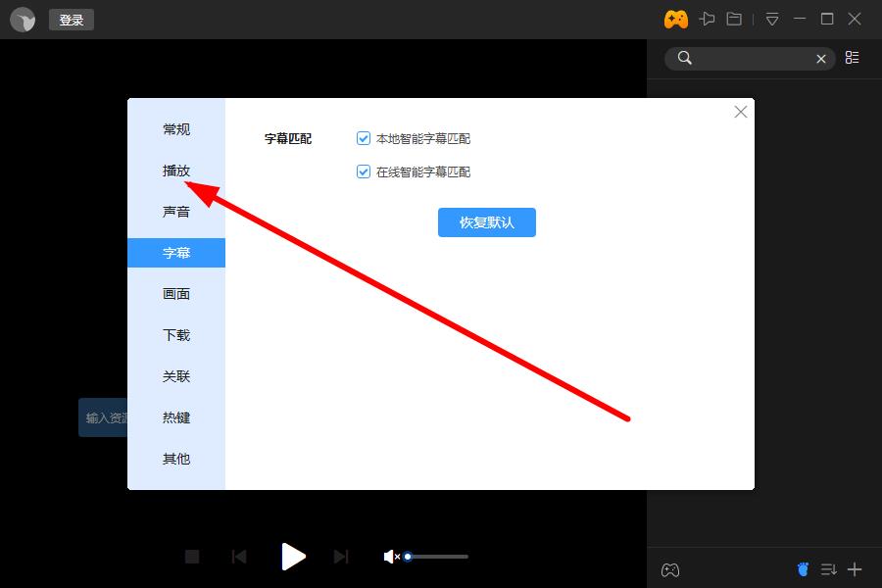The width and height of the screenshot is (882, 588).
Task: Go to the 下载 settings tab
Action: [x=176, y=335]
